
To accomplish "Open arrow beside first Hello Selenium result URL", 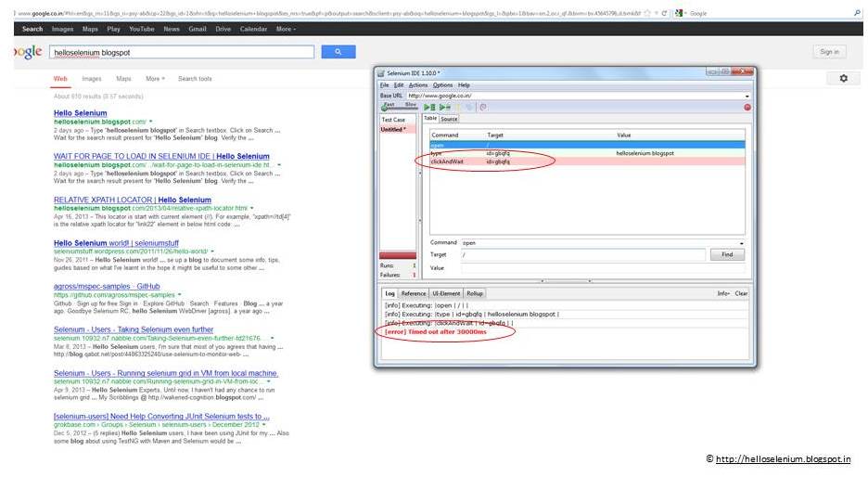I will (150, 122).
